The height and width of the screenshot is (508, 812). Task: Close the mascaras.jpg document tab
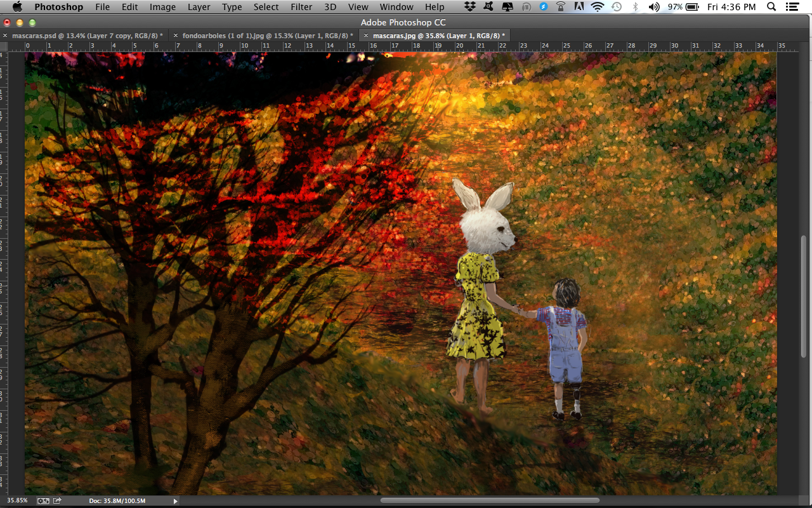coord(366,36)
